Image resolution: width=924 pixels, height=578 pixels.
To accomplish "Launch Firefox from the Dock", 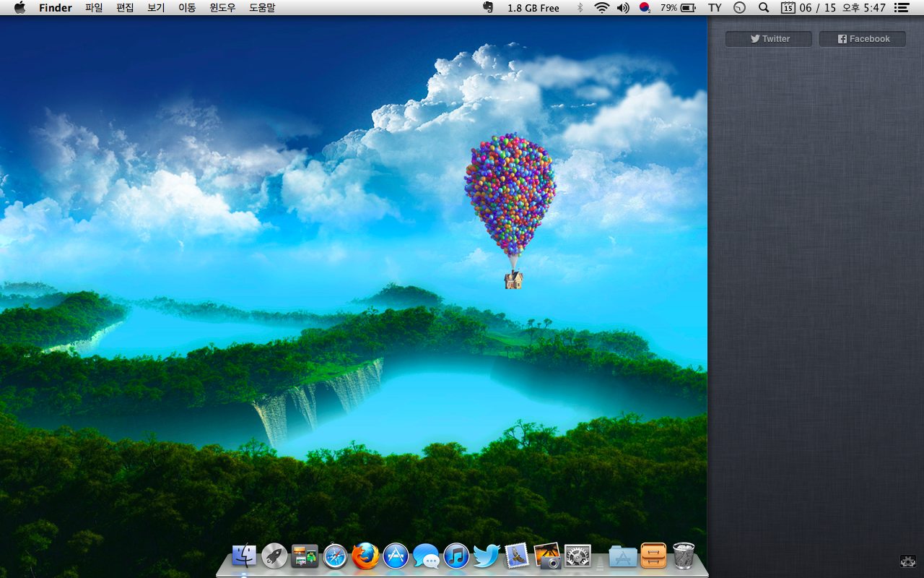I will (365, 556).
